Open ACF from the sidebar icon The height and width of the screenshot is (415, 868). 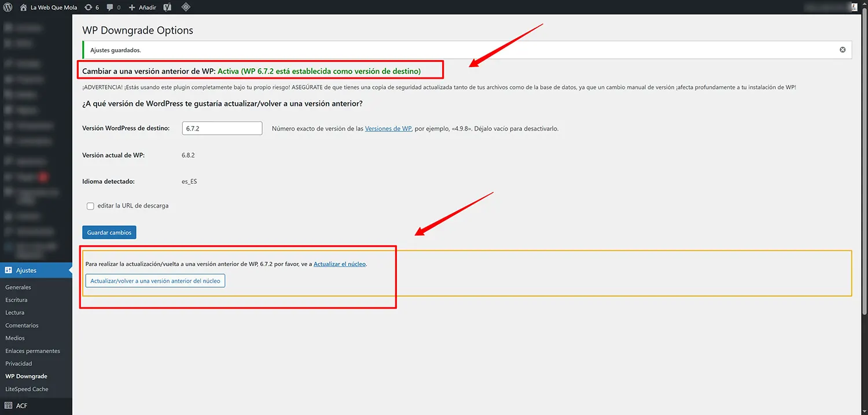click(8, 405)
